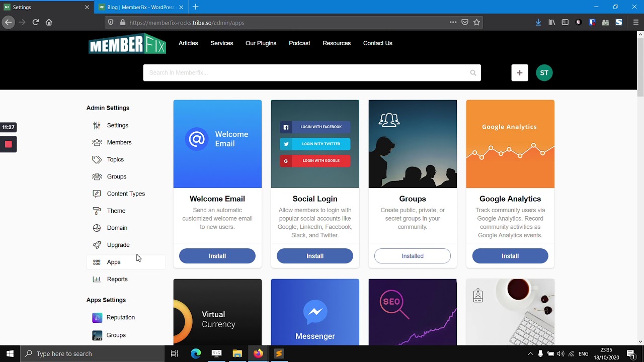The height and width of the screenshot is (362, 644).
Task: Click the plus create button
Action: coord(520,73)
